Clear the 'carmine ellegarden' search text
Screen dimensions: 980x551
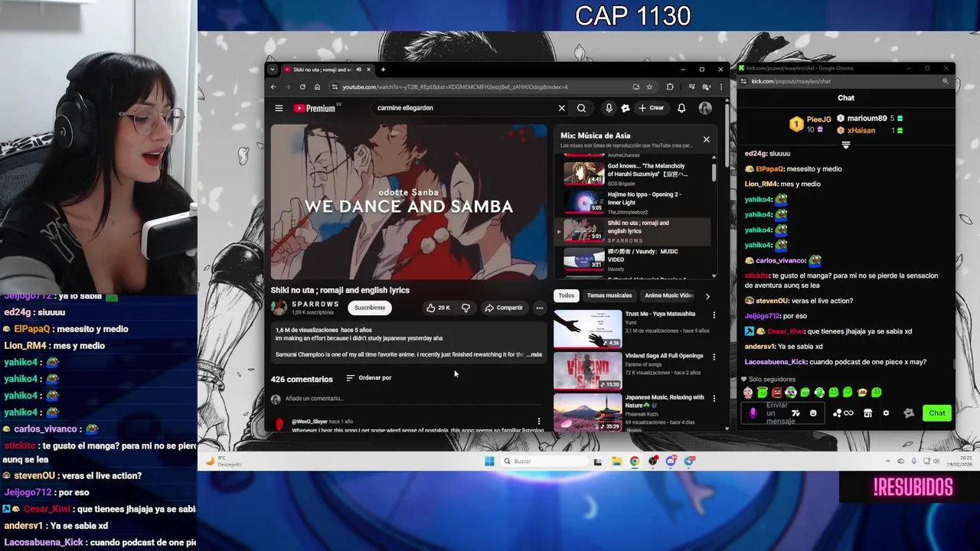tap(561, 108)
